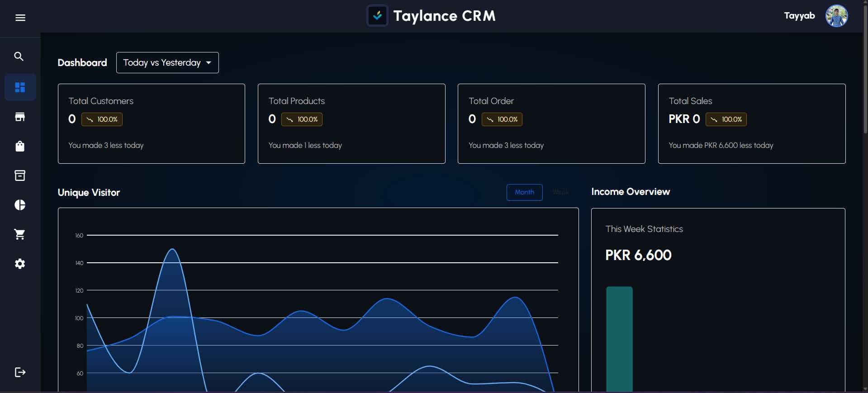Open the hamburger menu
This screenshot has width=868, height=393.
pos(20,18)
